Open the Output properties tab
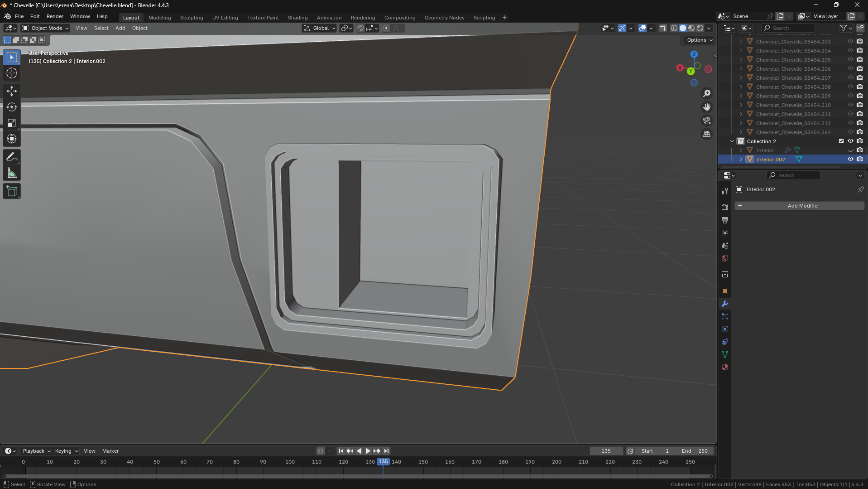Image resolution: width=868 pixels, height=489 pixels. (x=725, y=220)
